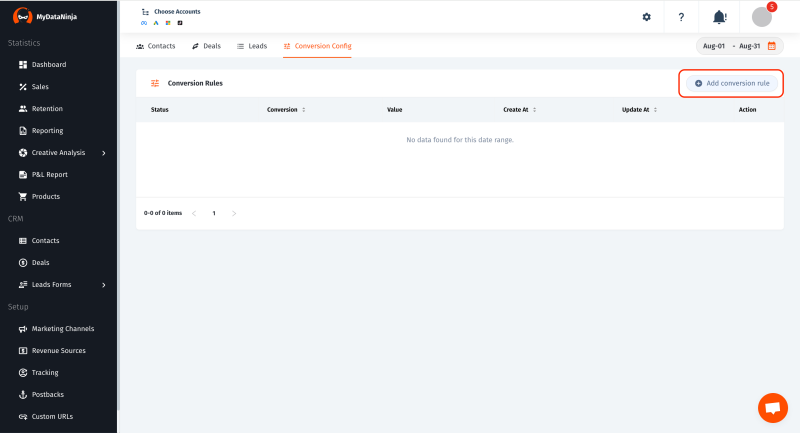Open the orange chat support bubble

pyautogui.click(x=772, y=408)
